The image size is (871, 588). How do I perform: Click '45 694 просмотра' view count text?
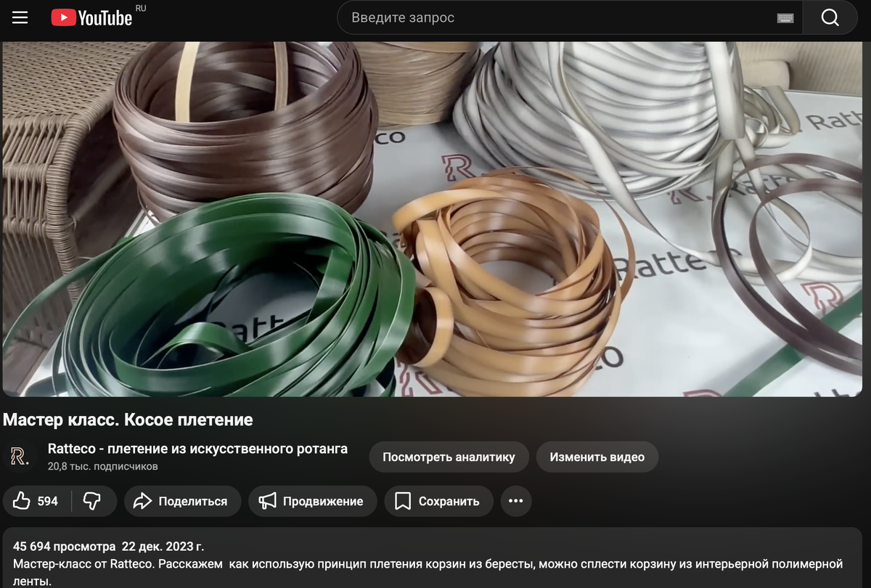pyautogui.click(x=64, y=546)
